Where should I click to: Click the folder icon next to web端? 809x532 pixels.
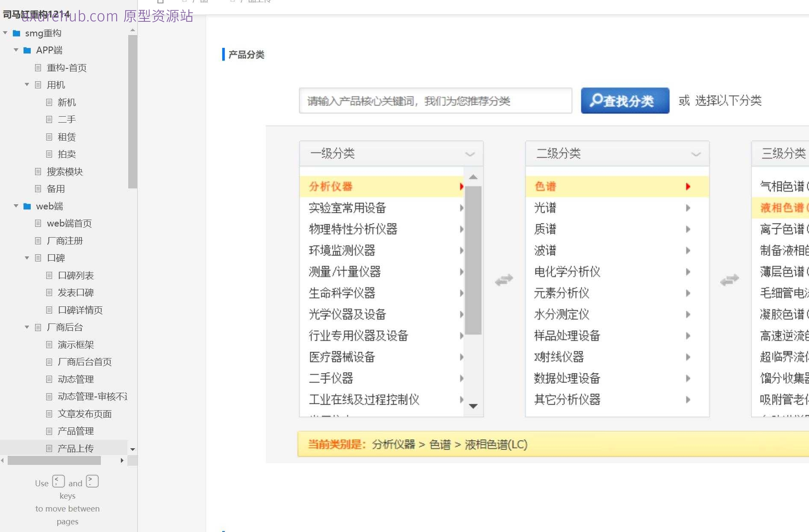point(26,206)
